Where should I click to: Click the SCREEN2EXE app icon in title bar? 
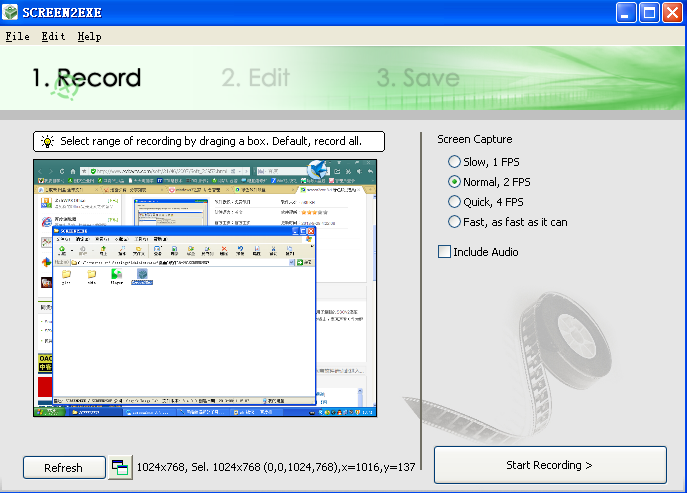(11, 12)
